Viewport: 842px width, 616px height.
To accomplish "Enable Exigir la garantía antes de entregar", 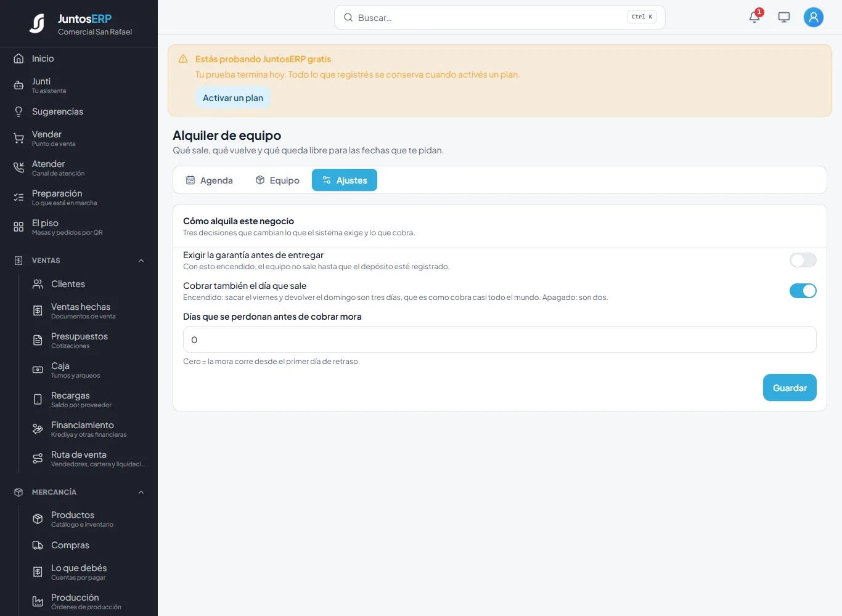I will click(803, 260).
